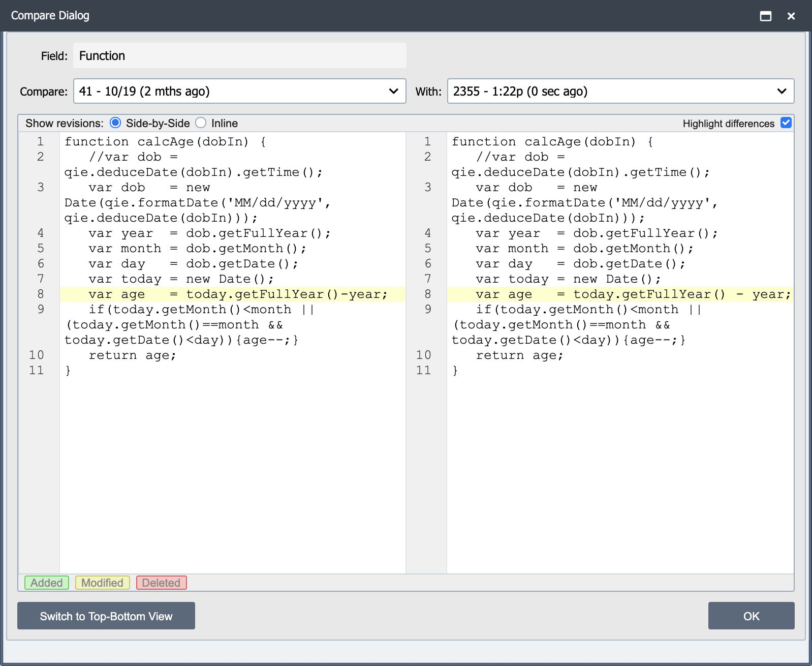812x666 pixels.
Task: Click highlighted line 8 in left pane
Action: [x=232, y=294]
